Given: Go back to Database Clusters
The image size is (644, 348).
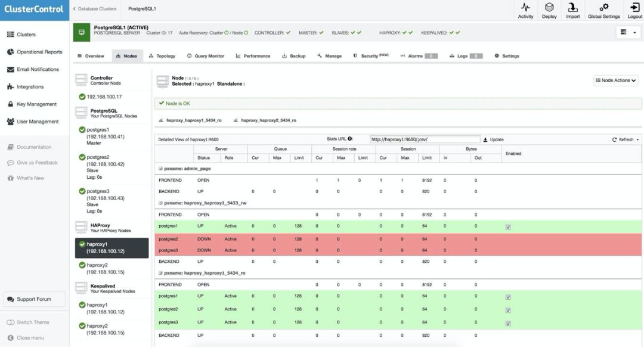Looking at the screenshot, I should 95,8.
